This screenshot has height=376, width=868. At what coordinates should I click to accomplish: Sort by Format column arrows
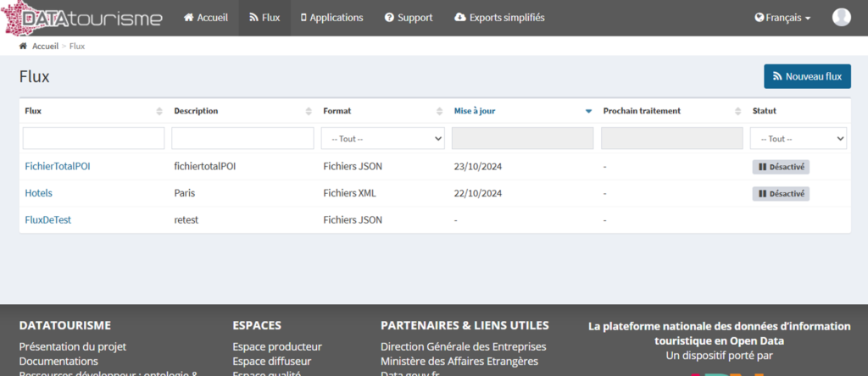[x=439, y=111]
